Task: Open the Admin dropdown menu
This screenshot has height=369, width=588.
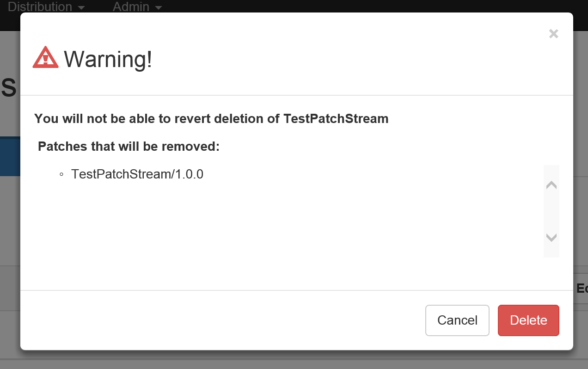Action: (x=131, y=7)
